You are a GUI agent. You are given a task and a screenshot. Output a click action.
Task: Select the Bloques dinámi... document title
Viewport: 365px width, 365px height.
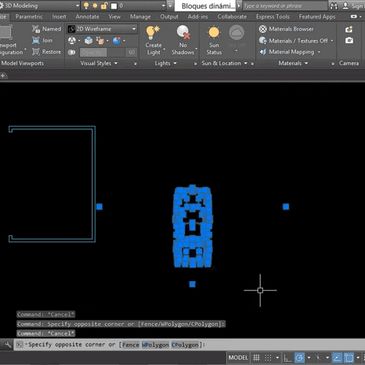(x=206, y=6)
